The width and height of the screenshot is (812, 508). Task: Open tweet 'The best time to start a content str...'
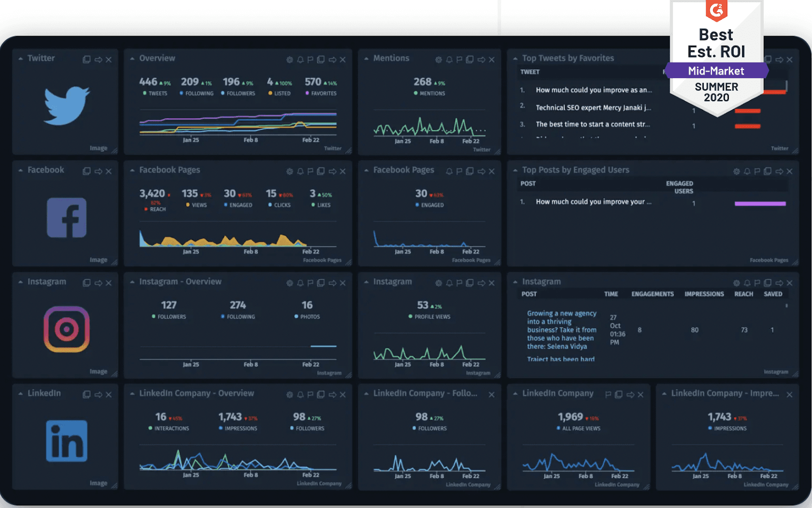(x=593, y=124)
